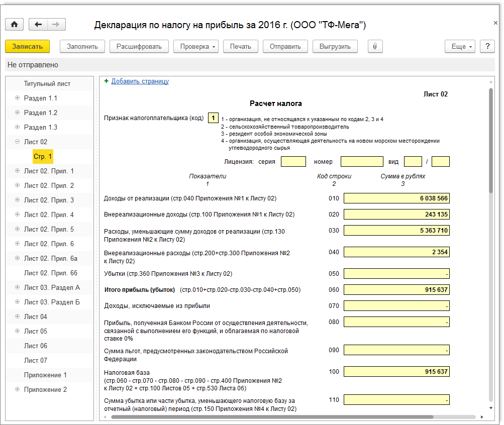Open the Проверка dropdown menu
The image size is (504, 425).
[195, 46]
